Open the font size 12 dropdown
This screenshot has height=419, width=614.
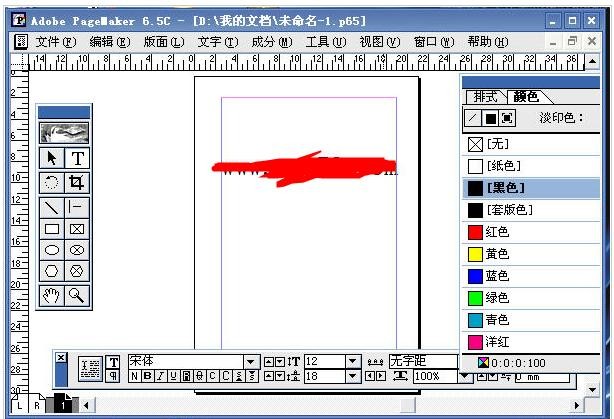pos(352,361)
